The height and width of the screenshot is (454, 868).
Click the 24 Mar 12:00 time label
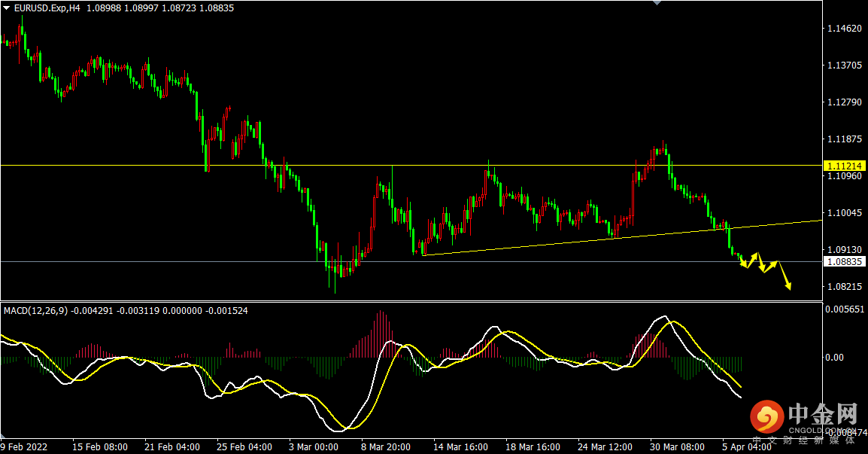605,446
